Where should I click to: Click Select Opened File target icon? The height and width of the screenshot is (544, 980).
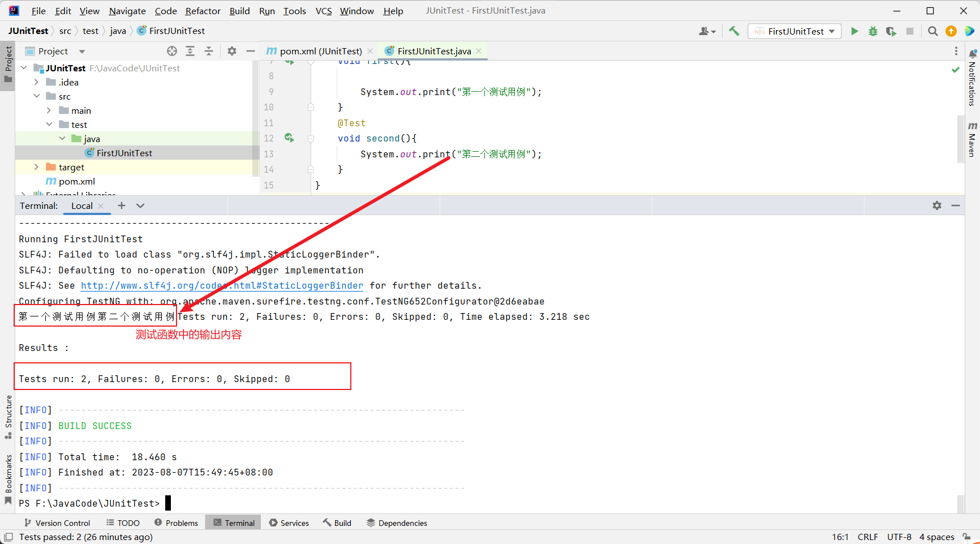coord(172,51)
